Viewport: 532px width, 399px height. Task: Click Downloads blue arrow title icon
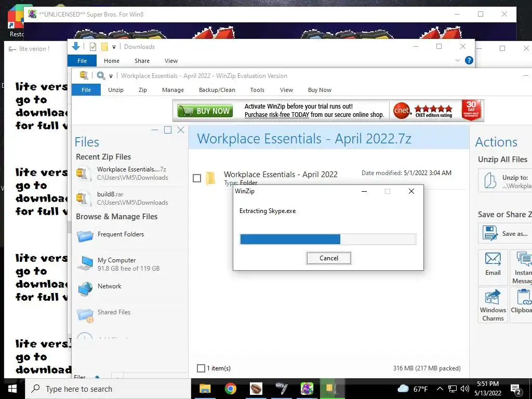click(76, 46)
